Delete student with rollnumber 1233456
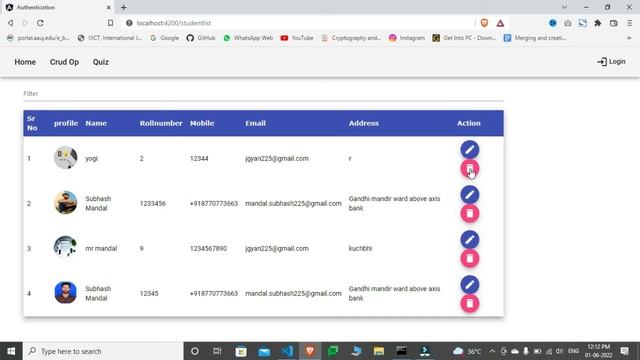The height and width of the screenshot is (360, 640). [469, 213]
